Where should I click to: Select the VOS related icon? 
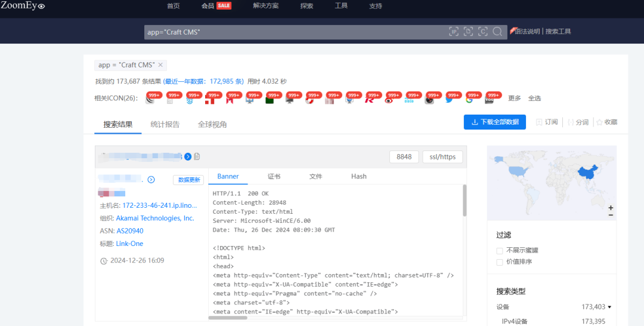[490, 99]
